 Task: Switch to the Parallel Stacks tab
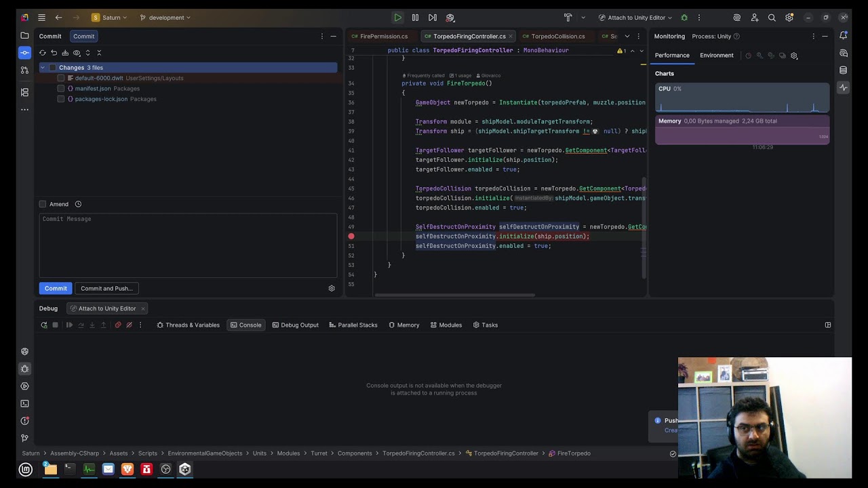click(x=353, y=325)
